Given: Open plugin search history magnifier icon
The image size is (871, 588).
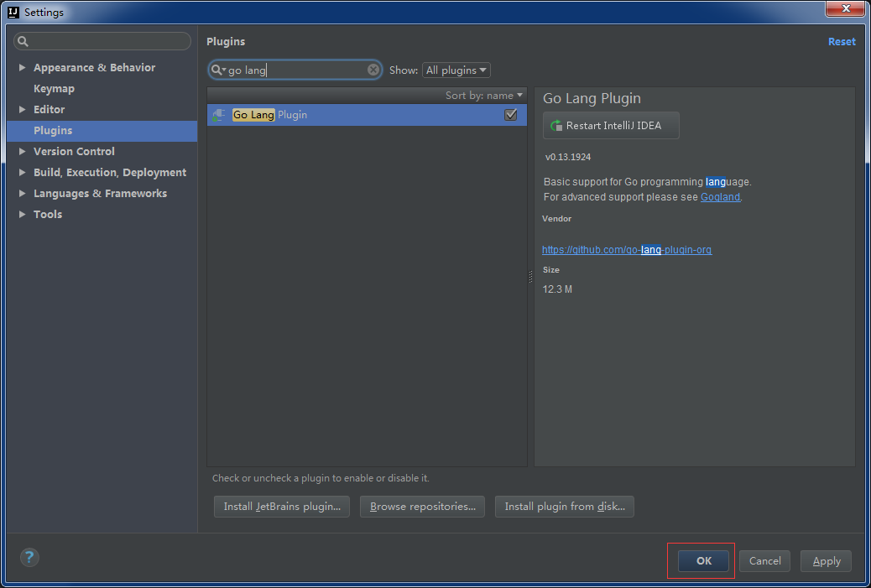Looking at the screenshot, I should [218, 70].
